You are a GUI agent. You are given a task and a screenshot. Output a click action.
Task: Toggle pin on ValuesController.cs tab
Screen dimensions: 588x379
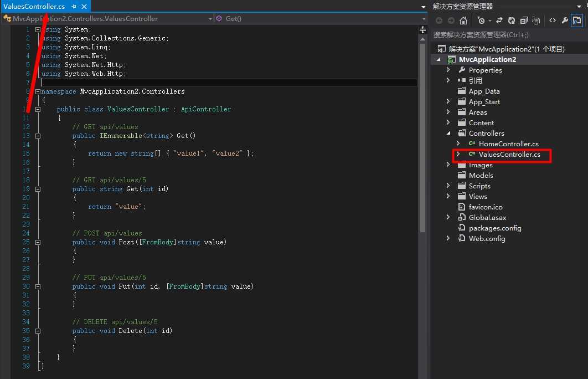tap(74, 7)
